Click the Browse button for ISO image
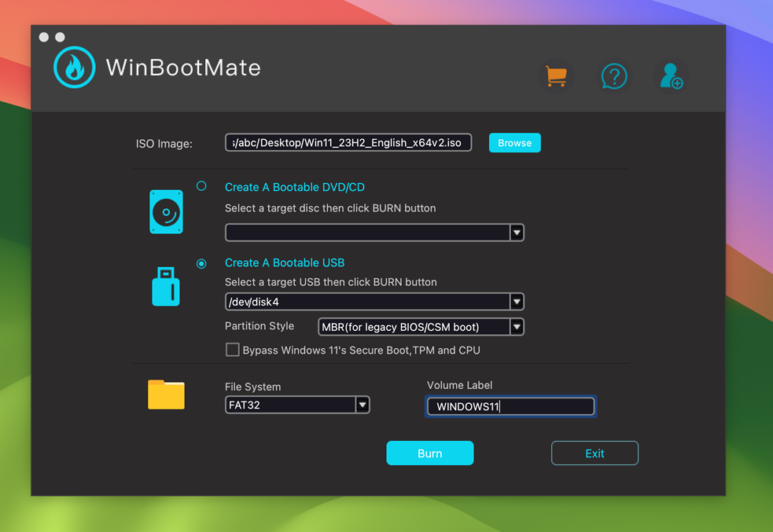 (514, 142)
